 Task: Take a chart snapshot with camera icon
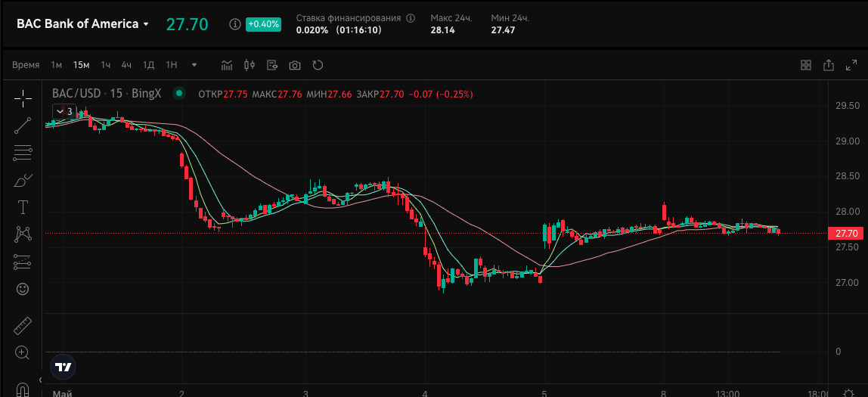(295, 65)
